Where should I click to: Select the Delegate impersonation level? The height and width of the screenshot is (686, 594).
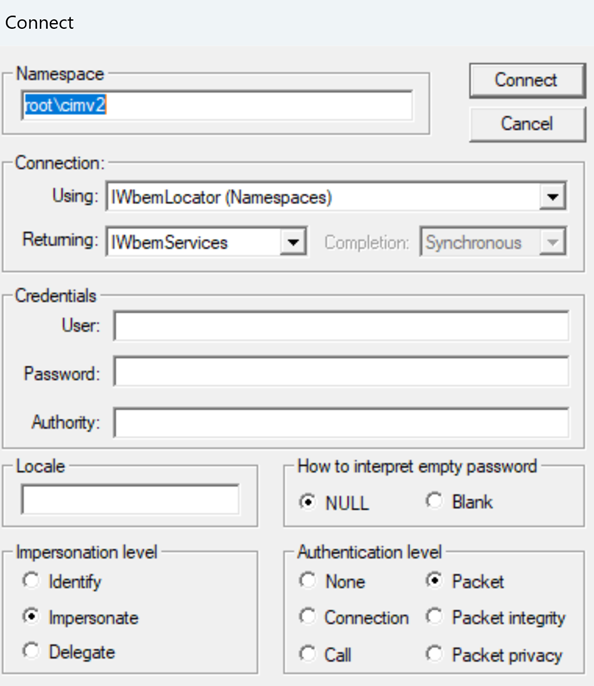click(x=69, y=652)
